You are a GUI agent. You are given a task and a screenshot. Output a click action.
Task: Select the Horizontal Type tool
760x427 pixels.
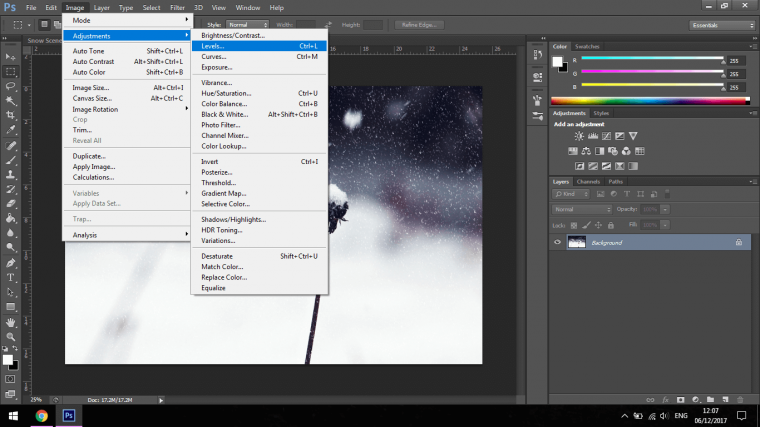coord(10,278)
